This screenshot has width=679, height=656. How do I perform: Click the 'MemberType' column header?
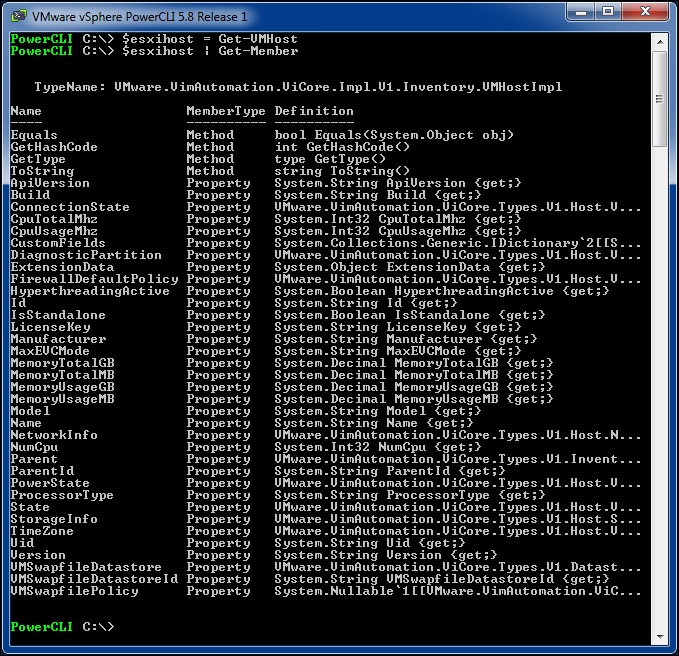(226, 111)
